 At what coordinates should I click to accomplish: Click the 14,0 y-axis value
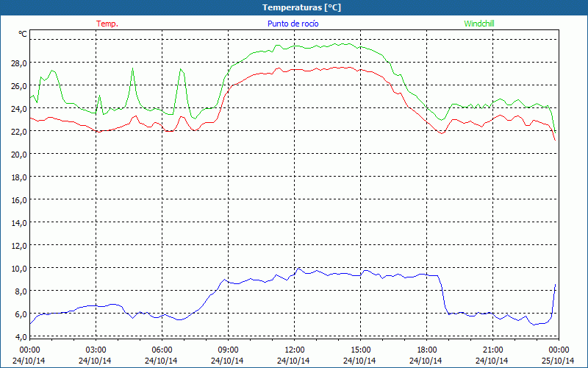point(18,223)
